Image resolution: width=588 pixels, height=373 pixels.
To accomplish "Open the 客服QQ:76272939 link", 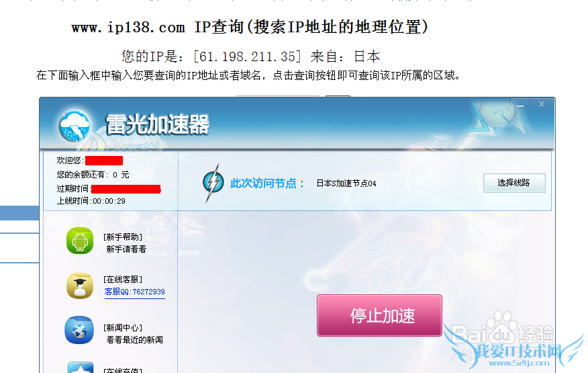I will pos(135,292).
